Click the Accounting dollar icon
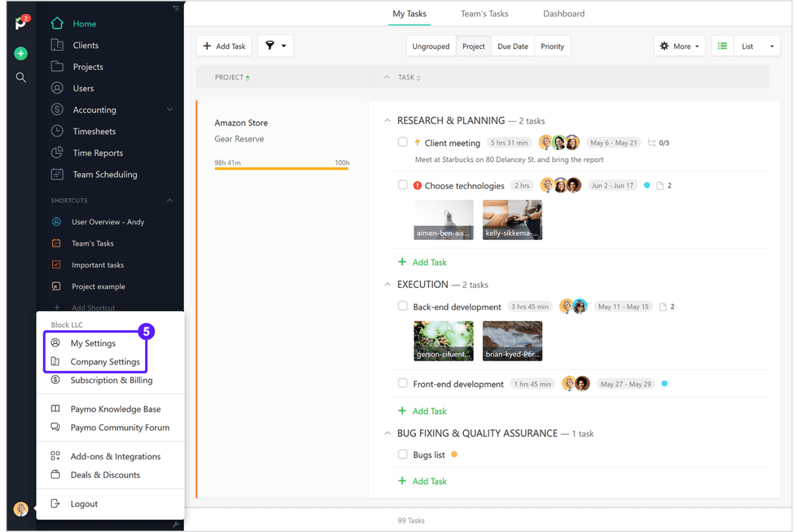 pos(57,109)
